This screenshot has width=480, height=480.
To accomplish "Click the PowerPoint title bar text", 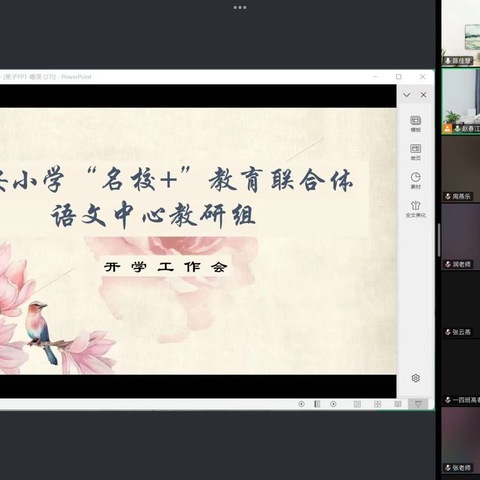I will (47, 77).
